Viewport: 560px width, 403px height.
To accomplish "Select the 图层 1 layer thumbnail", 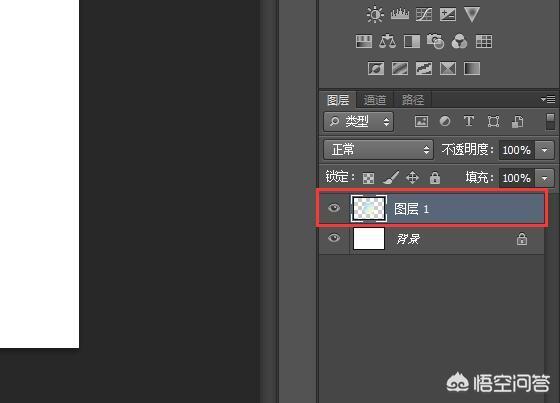I will 369,208.
